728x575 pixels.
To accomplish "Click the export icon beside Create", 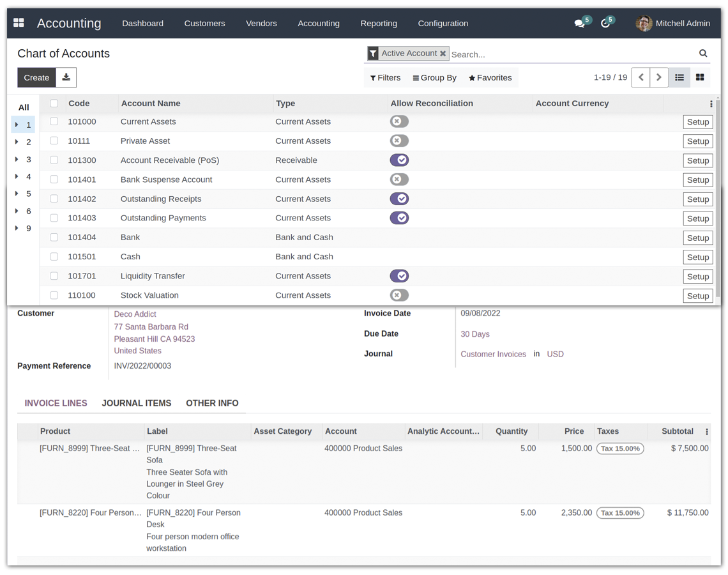I will click(x=66, y=77).
